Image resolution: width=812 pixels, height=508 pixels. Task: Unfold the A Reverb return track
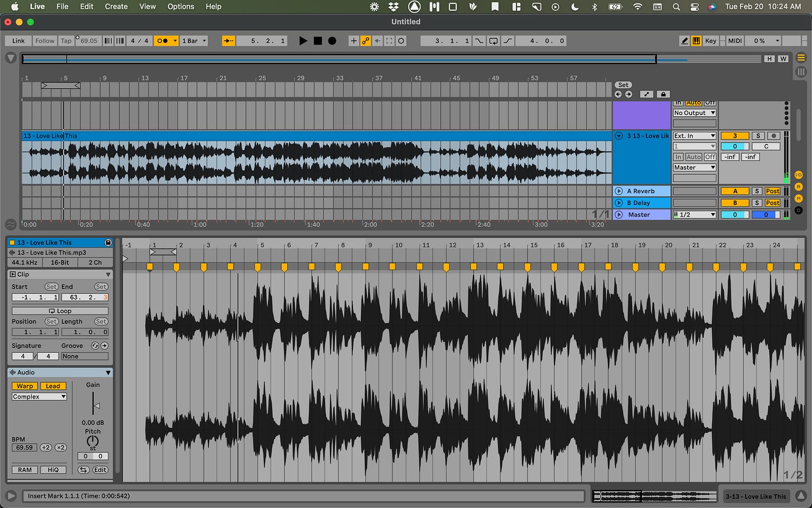tap(618, 191)
